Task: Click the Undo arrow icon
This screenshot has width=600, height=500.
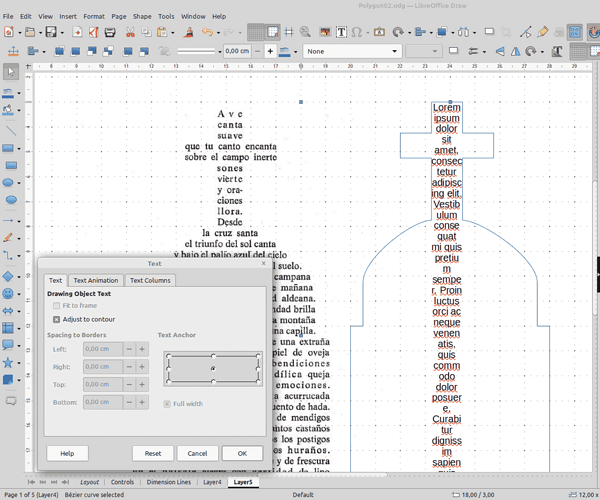Action: tap(207, 32)
